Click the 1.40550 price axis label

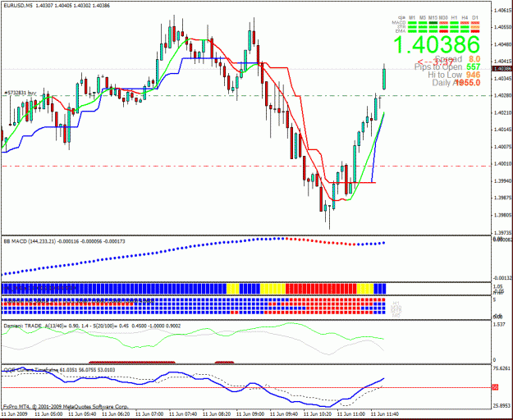503,27
